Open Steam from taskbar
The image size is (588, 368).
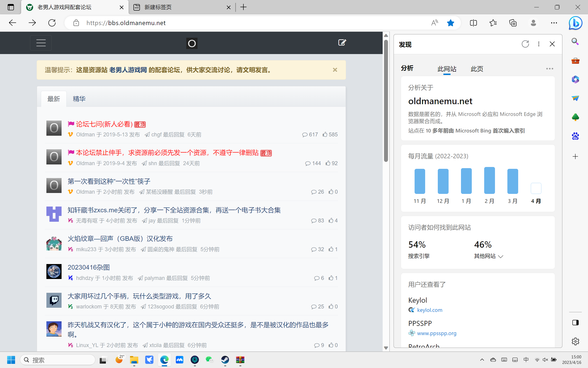point(225,360)
